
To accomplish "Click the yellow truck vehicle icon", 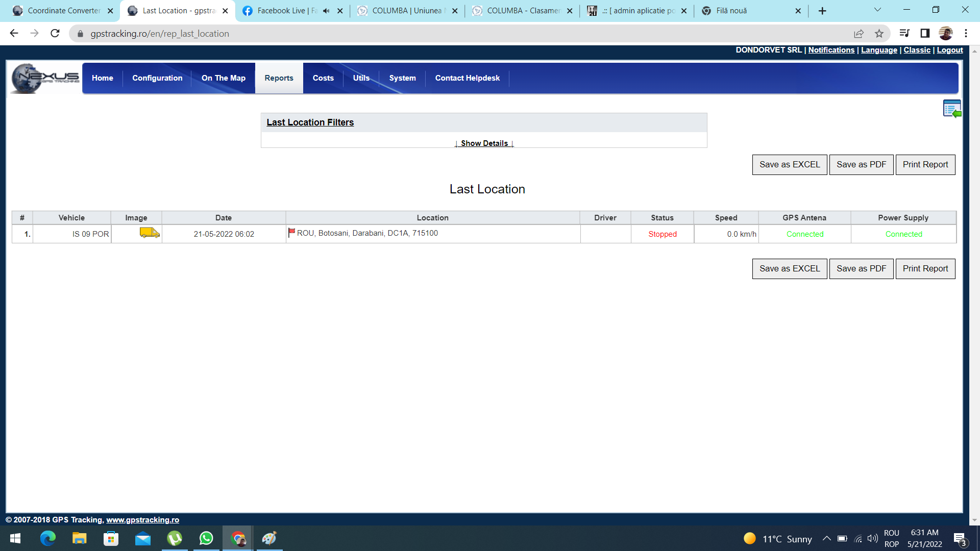I will (149, 233).
